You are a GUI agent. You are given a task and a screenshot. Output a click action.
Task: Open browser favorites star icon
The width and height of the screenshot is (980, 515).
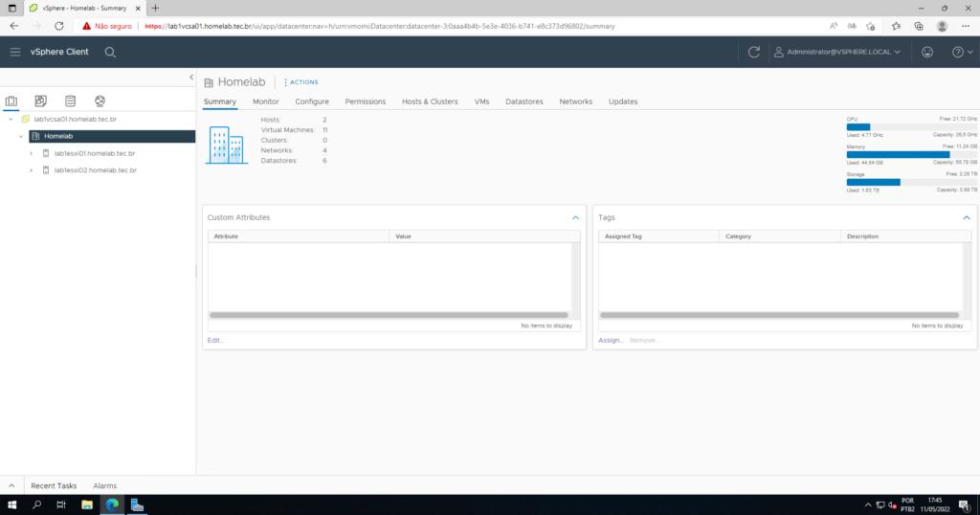point(896,26)
